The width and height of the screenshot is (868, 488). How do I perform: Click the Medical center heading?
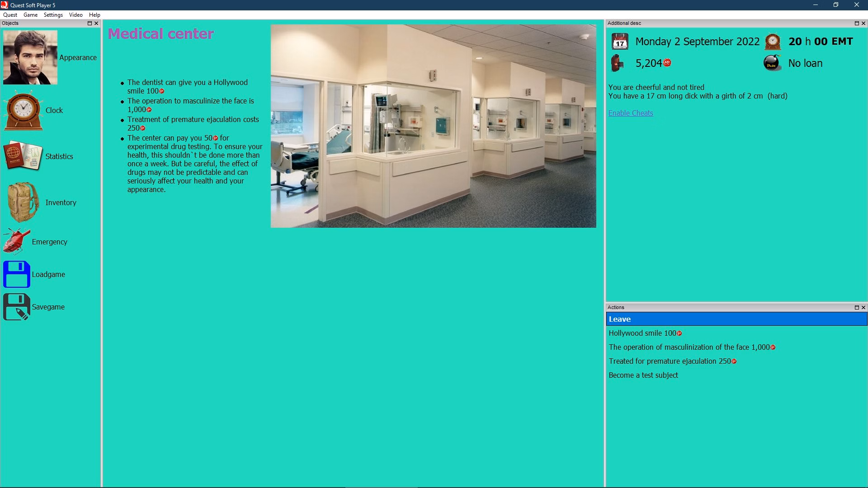(x=160, y=34)
